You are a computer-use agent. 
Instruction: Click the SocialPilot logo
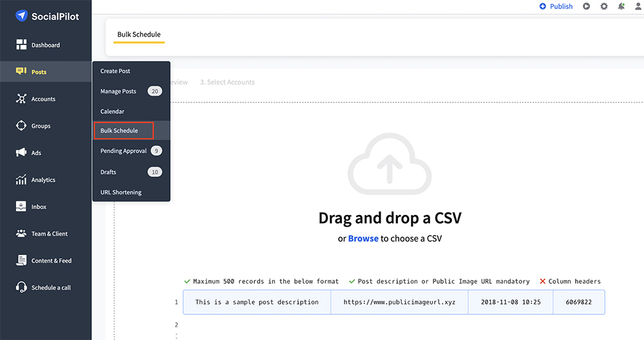point(47,16)
